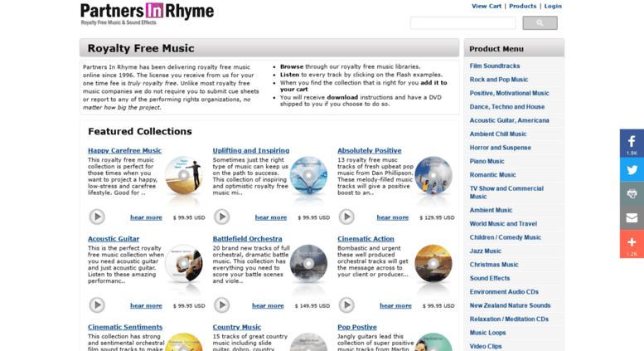The height and width of the screenshot is (351, 644).
Task: Select TV Show and Commercial Music
Action: (x=506, y=193)
